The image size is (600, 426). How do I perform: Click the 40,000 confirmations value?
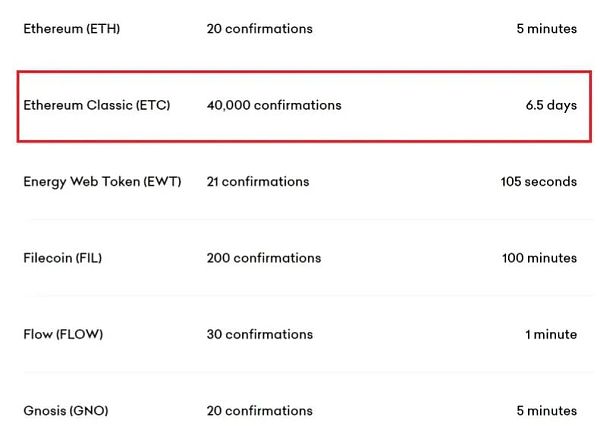273,105
